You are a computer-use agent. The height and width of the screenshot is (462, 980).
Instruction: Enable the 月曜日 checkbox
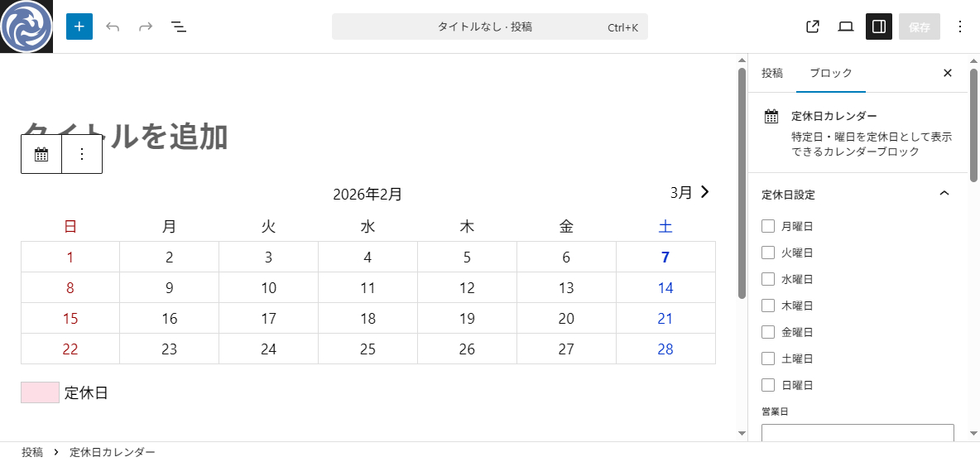[x=768, y=226]
